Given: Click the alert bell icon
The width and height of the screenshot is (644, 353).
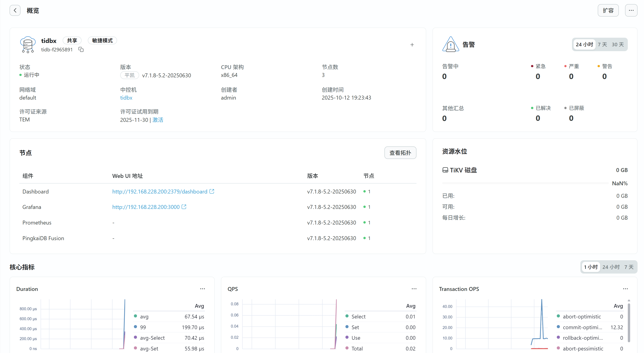Looking at the screenshot, I should click(450, 44).
